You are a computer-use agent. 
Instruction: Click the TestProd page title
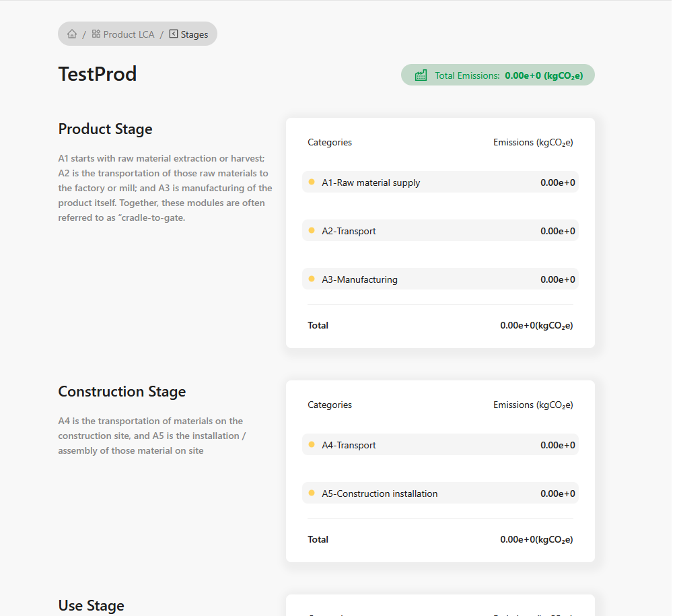point(98,74)
